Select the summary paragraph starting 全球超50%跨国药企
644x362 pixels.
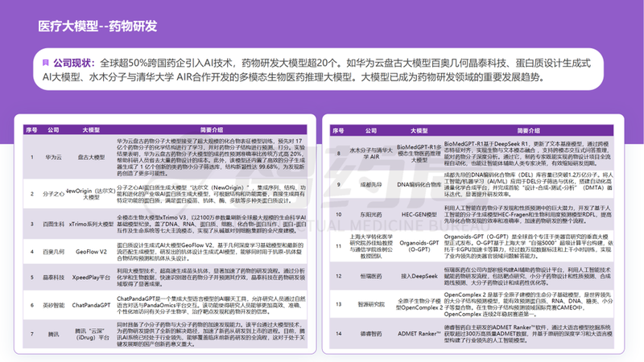point(316,70)
